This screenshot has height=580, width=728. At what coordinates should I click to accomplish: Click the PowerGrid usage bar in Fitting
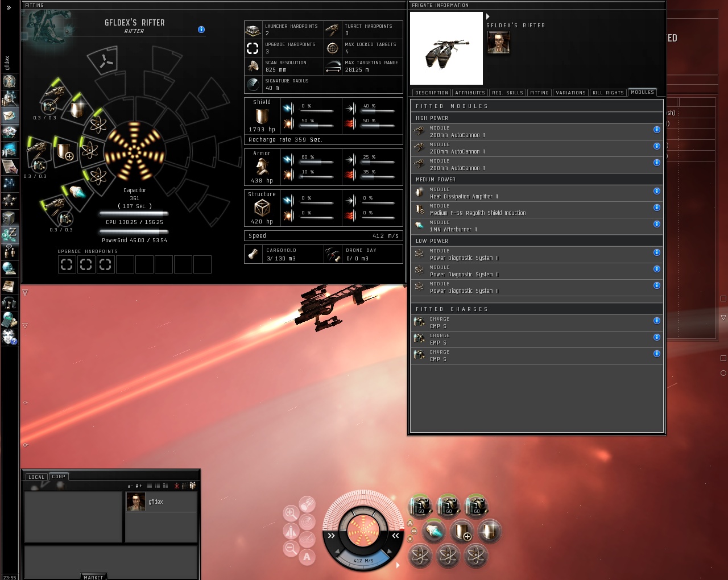point(134,232)
